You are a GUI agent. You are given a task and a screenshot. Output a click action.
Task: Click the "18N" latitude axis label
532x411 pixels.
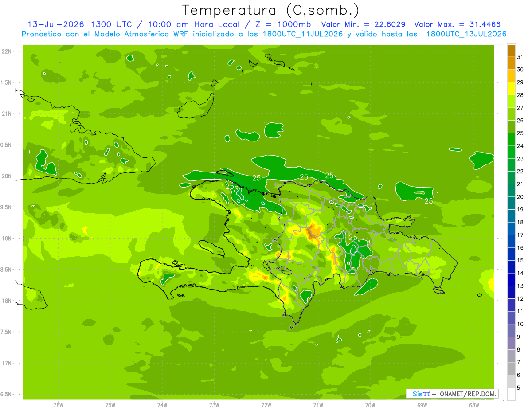(x=6, y=301)
